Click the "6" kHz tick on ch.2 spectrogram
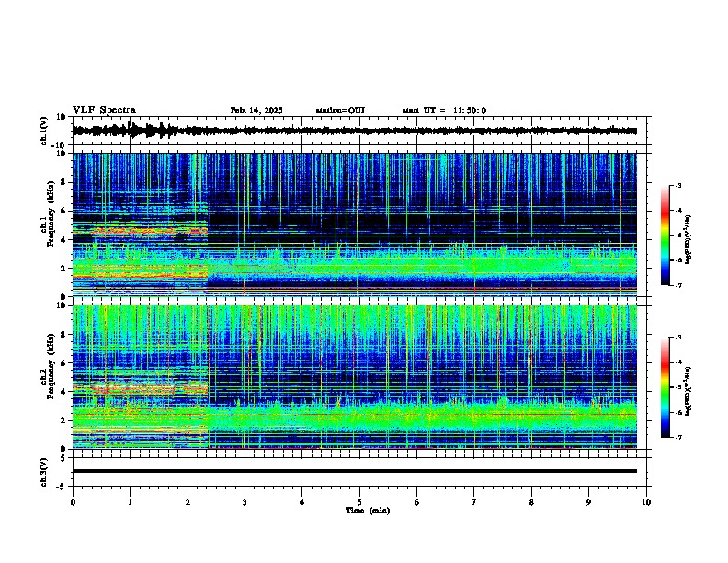Viewport: 728px width, 563px height. click(x=64, y=362)
